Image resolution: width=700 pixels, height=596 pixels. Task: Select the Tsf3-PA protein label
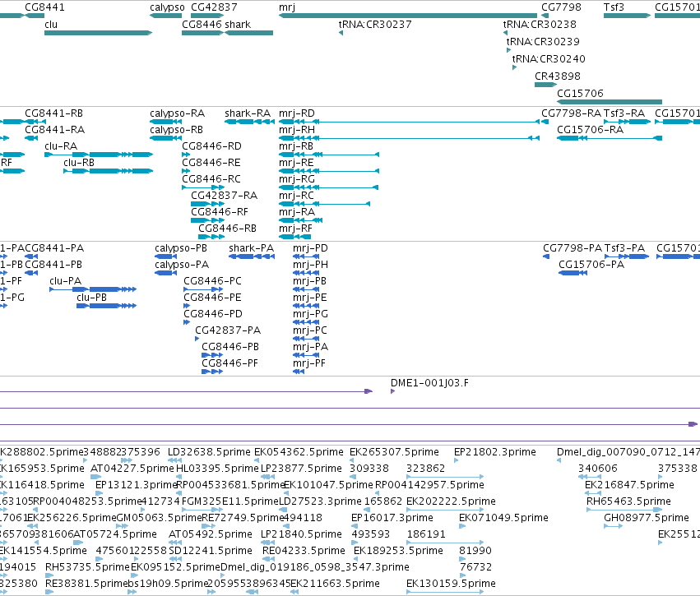[x=625, y=248]
